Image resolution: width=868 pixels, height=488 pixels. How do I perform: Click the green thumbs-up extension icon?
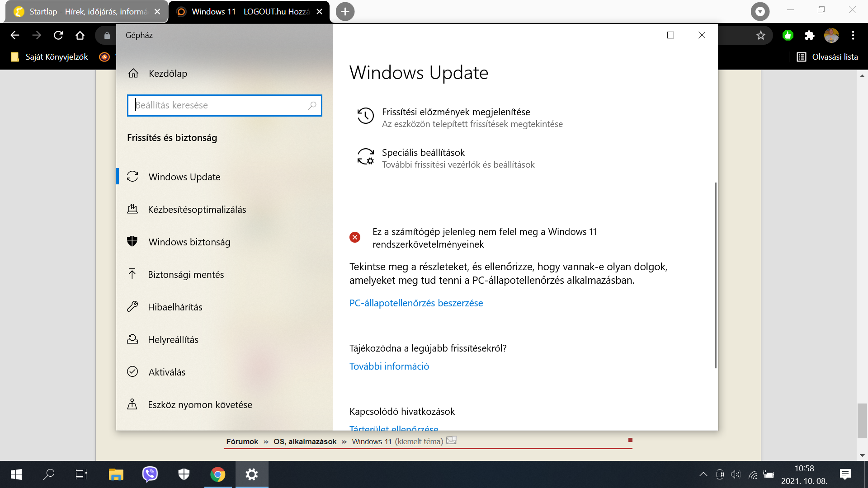[788, 35]
